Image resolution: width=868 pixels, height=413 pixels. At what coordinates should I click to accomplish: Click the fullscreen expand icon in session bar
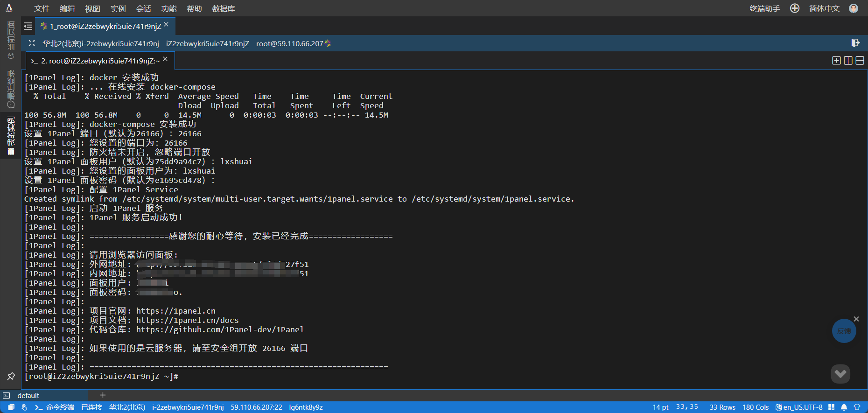[x=32, y=43]
